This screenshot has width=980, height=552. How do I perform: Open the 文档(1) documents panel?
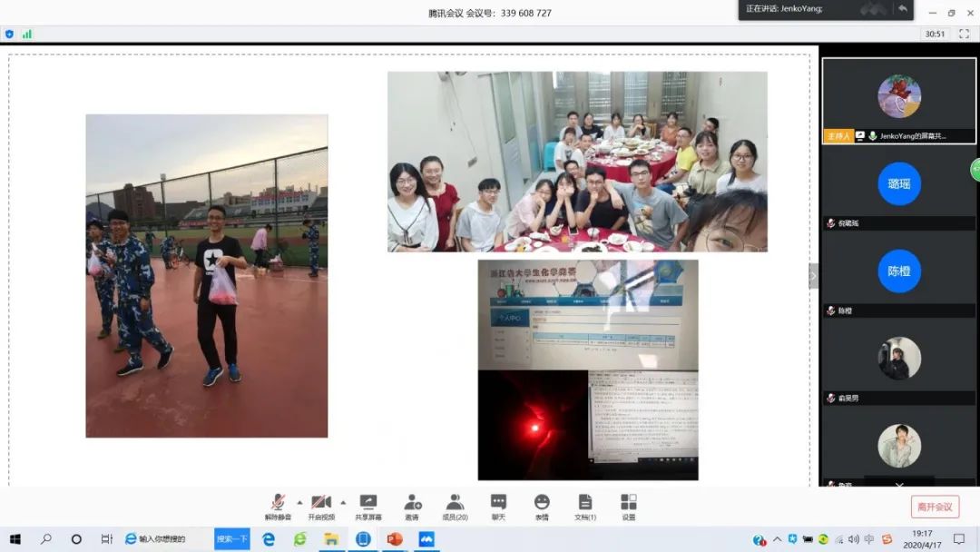[585, 506]
